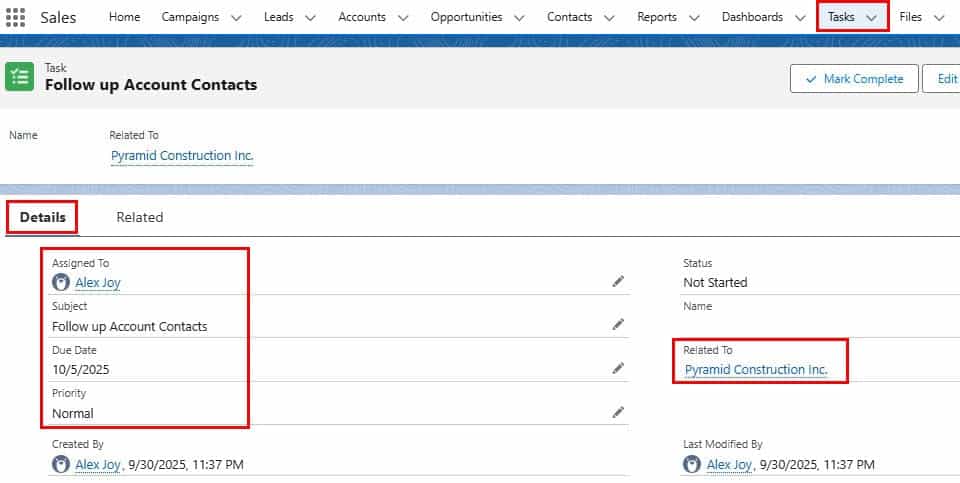
Task: Expand the Reports menu chevron
Action: pyautogui.click(x=694, y=18)
